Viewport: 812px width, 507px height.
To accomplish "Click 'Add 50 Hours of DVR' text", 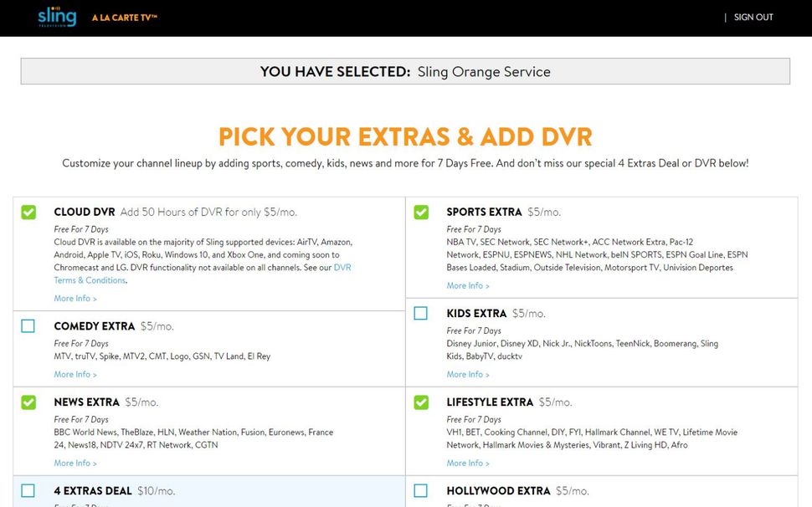I will tap(208, 213).
